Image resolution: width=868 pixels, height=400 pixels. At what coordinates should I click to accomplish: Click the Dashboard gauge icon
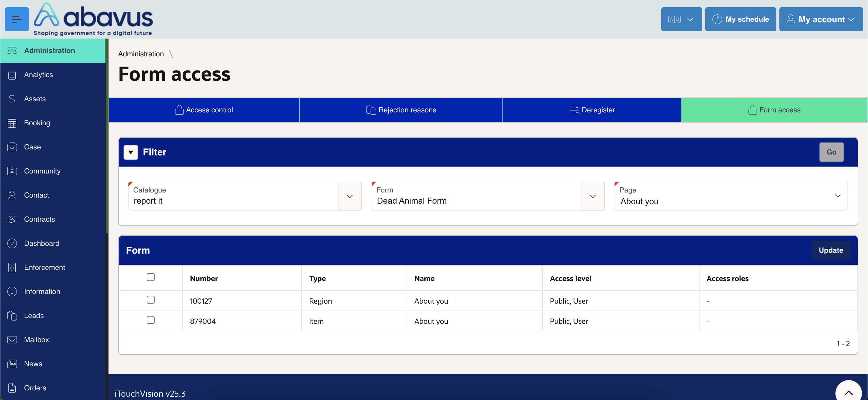coord(12,243)
